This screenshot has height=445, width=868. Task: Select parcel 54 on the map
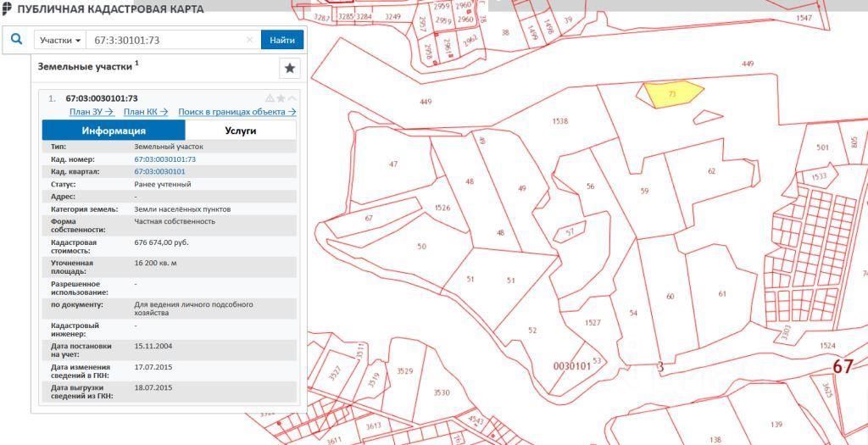[633, 314]
